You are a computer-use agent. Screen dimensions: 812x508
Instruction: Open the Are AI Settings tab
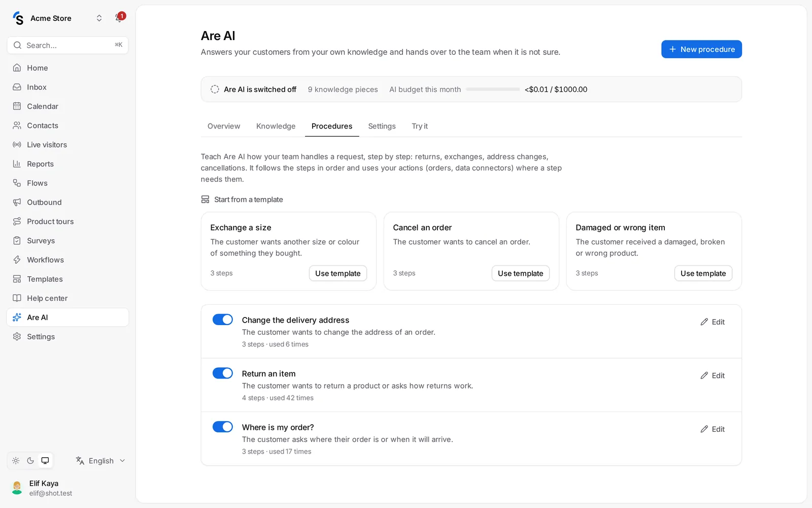coord(382,126)
